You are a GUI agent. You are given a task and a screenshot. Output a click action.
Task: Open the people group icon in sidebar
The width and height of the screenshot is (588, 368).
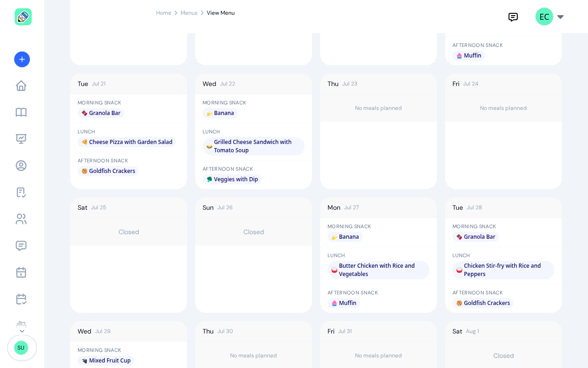[x=21, y=219]
